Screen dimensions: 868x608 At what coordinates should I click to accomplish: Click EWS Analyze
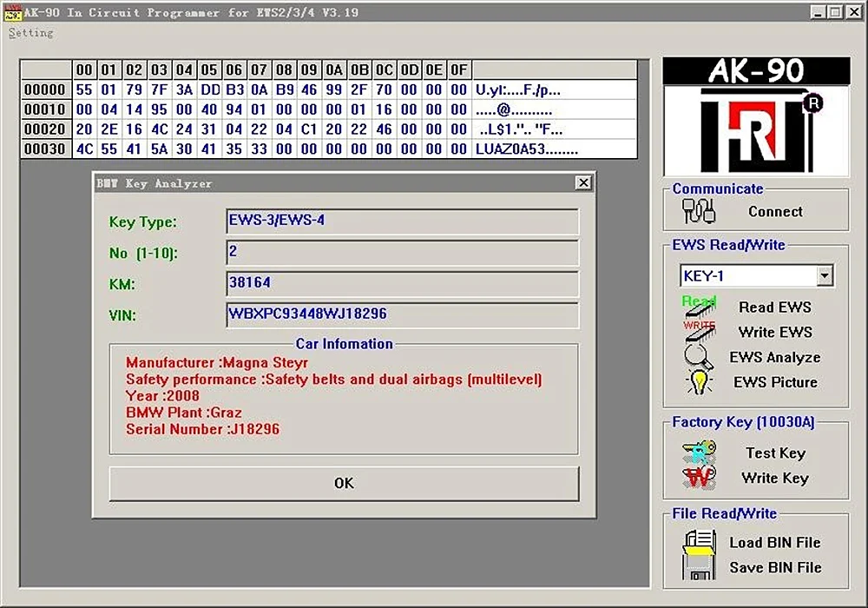775,358
